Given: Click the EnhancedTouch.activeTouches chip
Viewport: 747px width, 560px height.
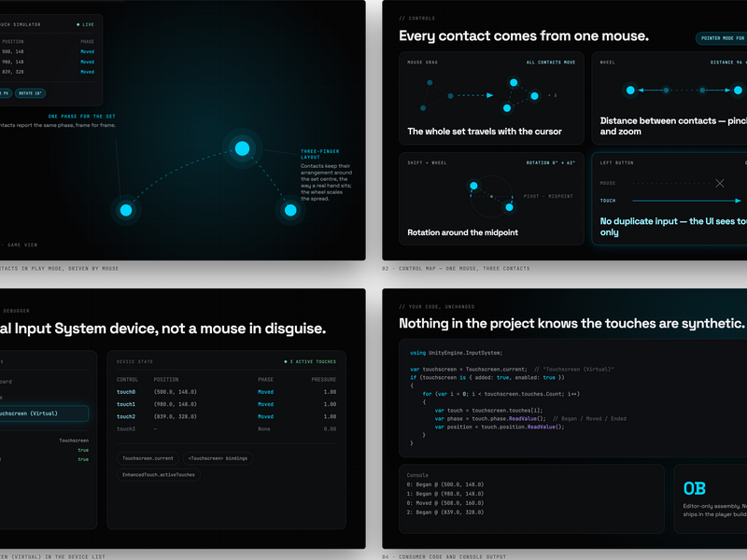Looking at the screenshot, I should (x=159, y=475).
